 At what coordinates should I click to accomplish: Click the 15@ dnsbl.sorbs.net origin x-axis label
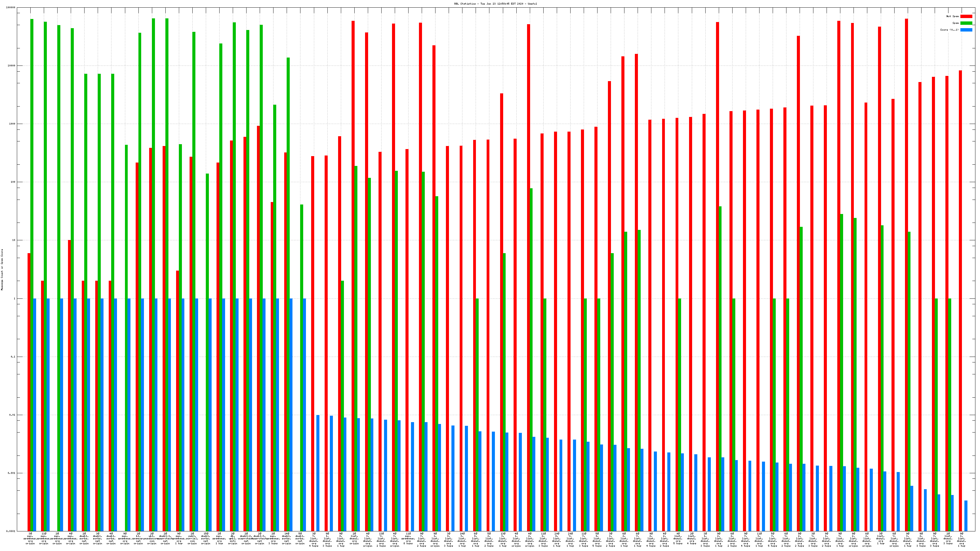pyautogui.click(x=205, y=538)
